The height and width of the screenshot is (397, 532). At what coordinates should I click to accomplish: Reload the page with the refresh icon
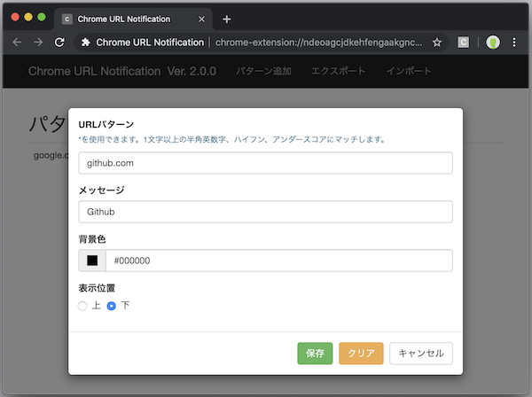point(59,43)
